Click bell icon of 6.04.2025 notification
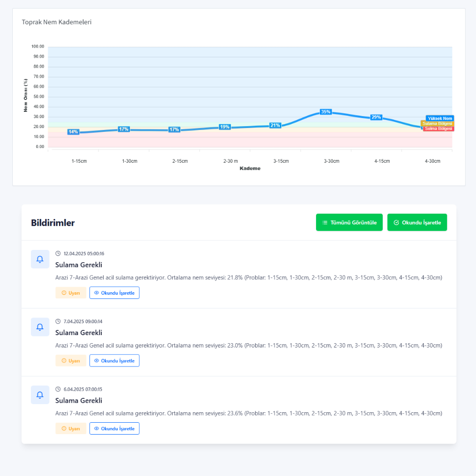The image size is (476, 476). tap(40, 395)
